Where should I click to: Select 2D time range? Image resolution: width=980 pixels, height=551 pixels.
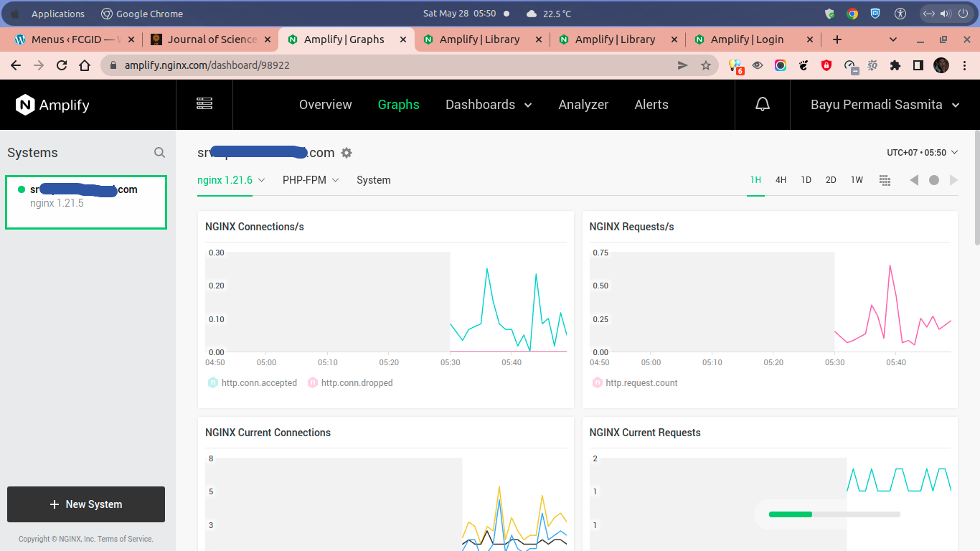pyautogui.click(x=831, y=180)
